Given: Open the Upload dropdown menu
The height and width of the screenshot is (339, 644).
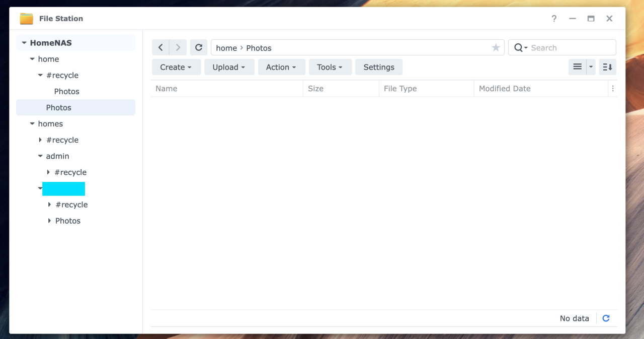Looking at the screenshot, I should (229, 66).
